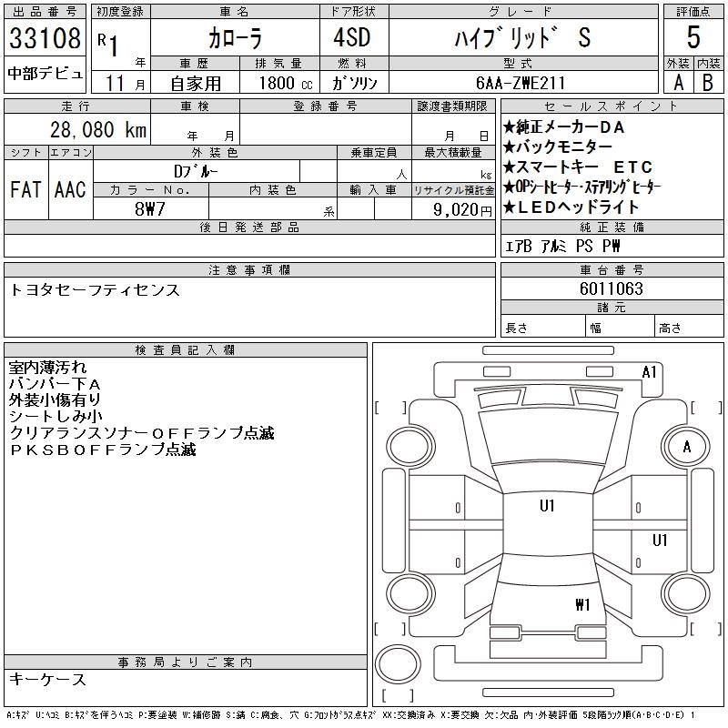The width and height of the screenshot is (728, 728).
Task: Select sales point バックモニター
Action: point(557,147)
